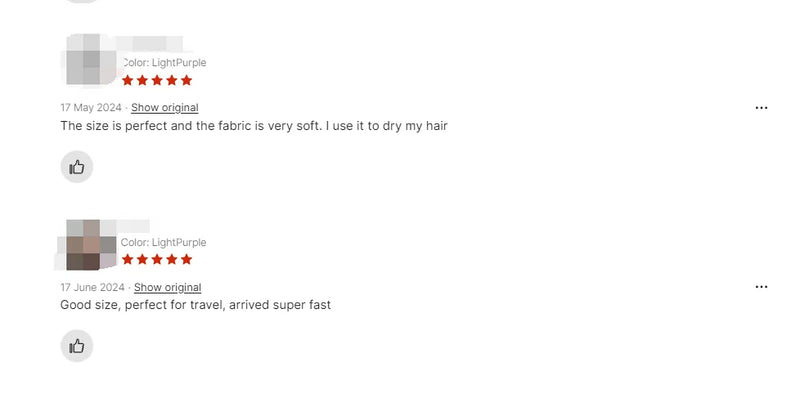This screenshot has width=800, height=394.
Task: Click the first star of the May review rating
Action: (128, 80)
